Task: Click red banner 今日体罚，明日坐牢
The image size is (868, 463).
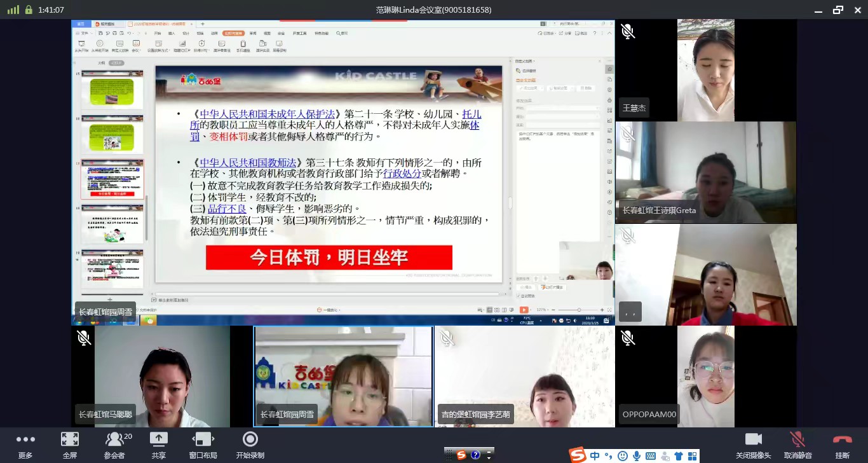Action: (x=329, y=258)
